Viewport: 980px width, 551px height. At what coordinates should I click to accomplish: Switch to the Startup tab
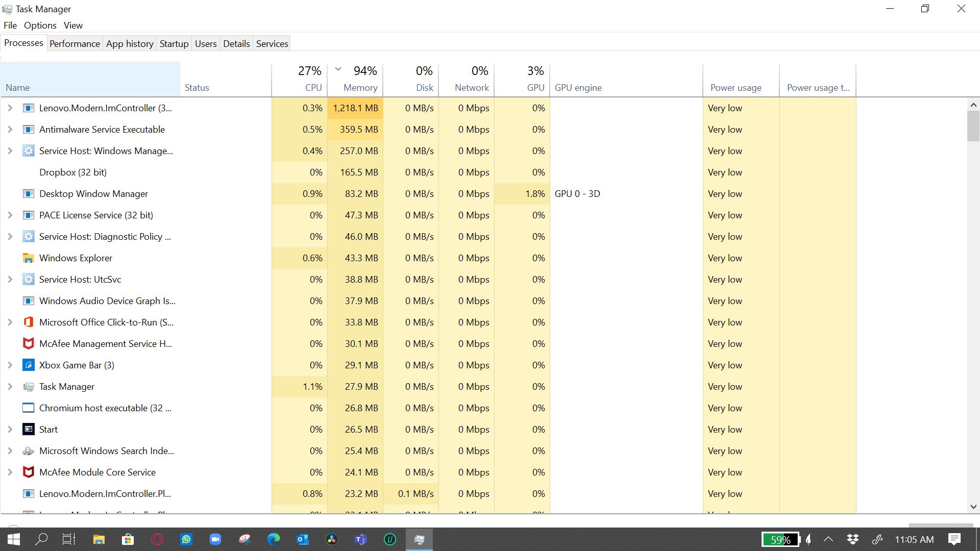(174, 44)
